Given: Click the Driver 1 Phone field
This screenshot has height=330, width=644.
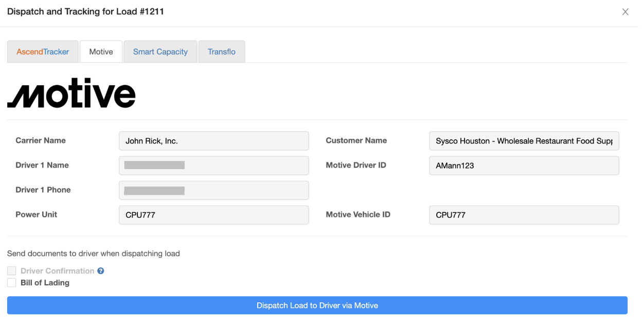Looking at the screenshot, I should point(214,190).
